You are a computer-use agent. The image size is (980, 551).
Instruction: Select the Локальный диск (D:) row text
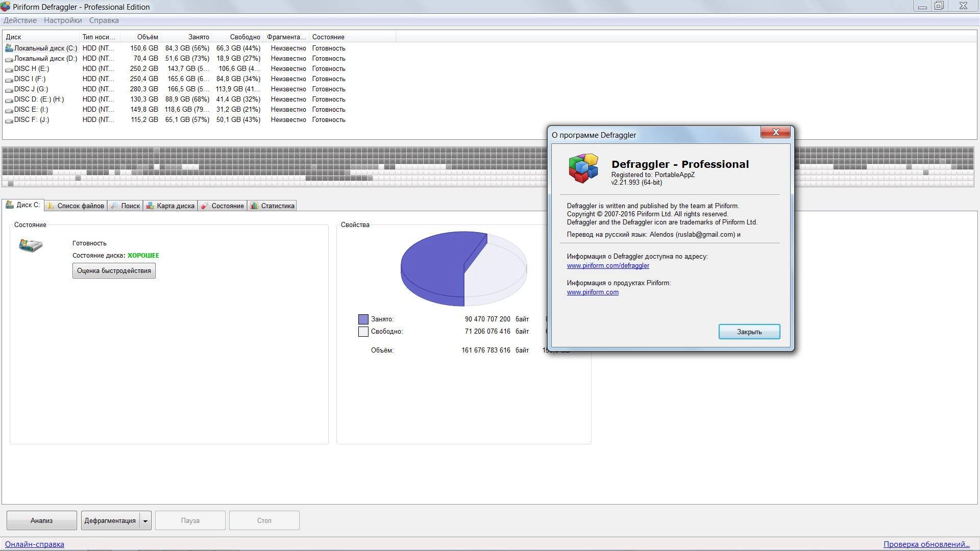click(45, 59)
